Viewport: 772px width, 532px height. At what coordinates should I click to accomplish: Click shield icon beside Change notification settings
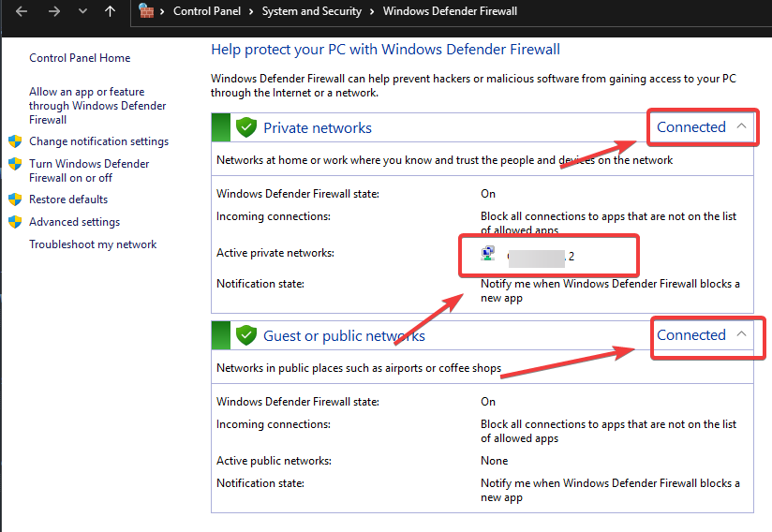(15, 141)
